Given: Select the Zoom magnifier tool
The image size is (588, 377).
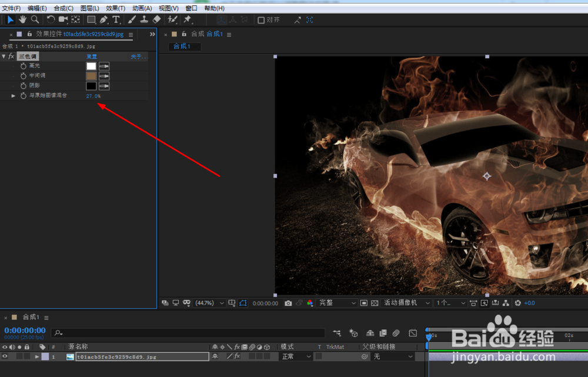Looking at the screenshot, I should tap(35, 19).
